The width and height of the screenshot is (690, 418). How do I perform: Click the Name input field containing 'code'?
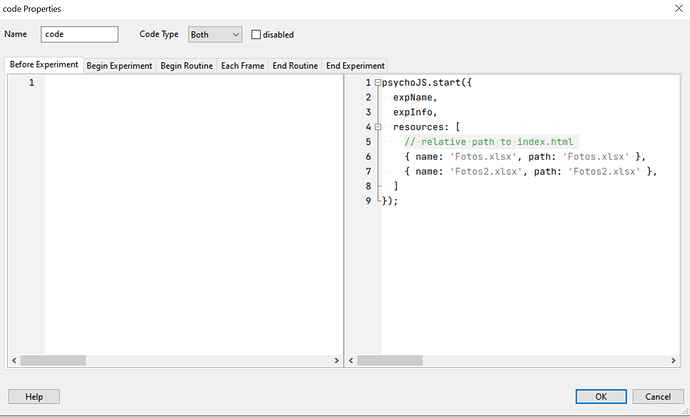[79, 34]
